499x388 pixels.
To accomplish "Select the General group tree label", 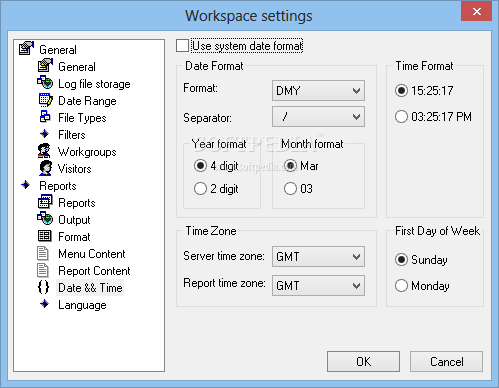I will 58,50.
